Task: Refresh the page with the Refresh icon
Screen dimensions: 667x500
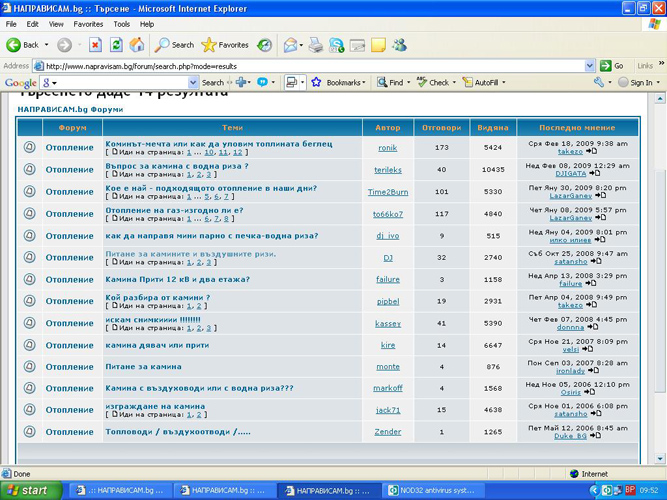Action: coord(116,45)
